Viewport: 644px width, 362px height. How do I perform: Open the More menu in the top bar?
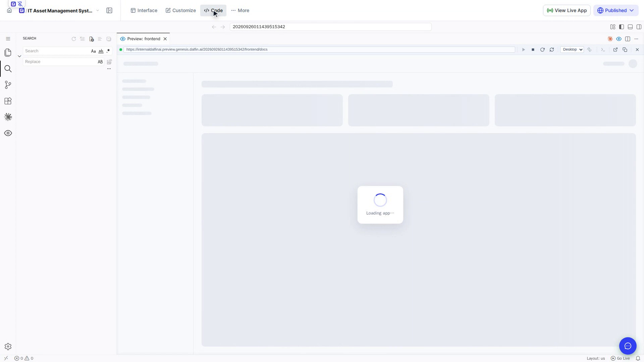[x=240, y=10]
